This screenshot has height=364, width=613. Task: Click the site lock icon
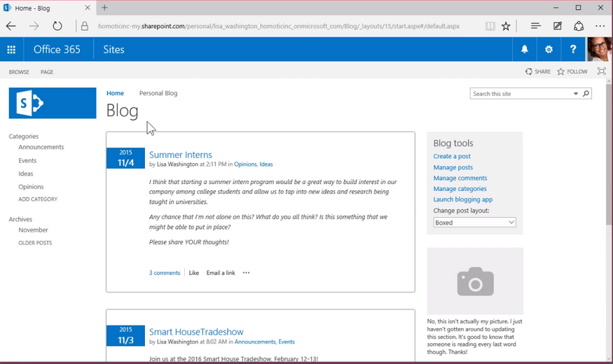pos(85,26)
